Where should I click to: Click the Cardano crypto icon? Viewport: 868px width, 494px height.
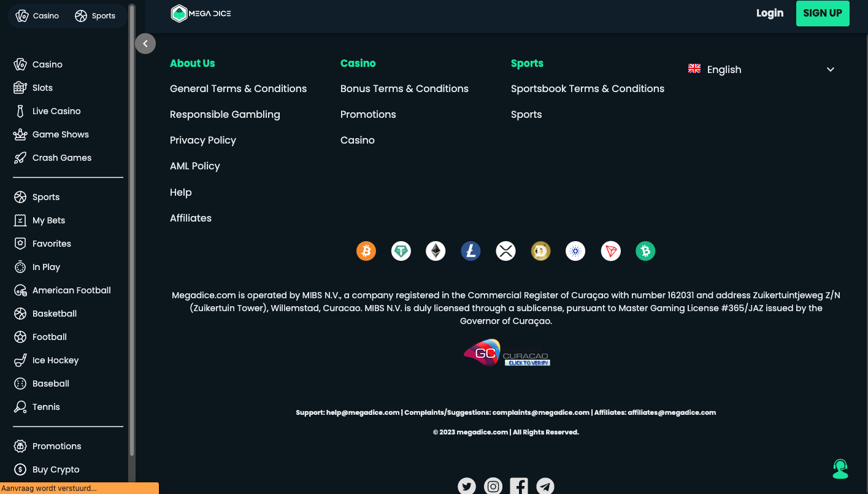pyautogui.click(x=575, y=251)
